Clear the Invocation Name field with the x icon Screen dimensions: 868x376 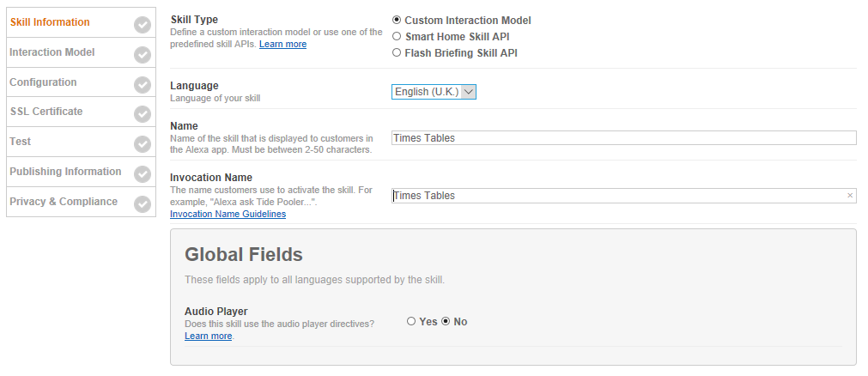tap(850, 196)
